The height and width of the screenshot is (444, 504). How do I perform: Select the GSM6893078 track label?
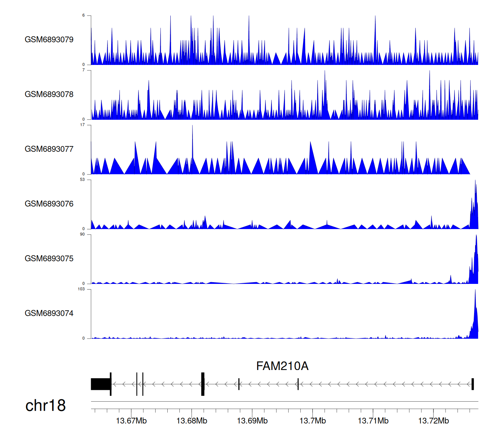pyautogui.click(x=49, y=95)
